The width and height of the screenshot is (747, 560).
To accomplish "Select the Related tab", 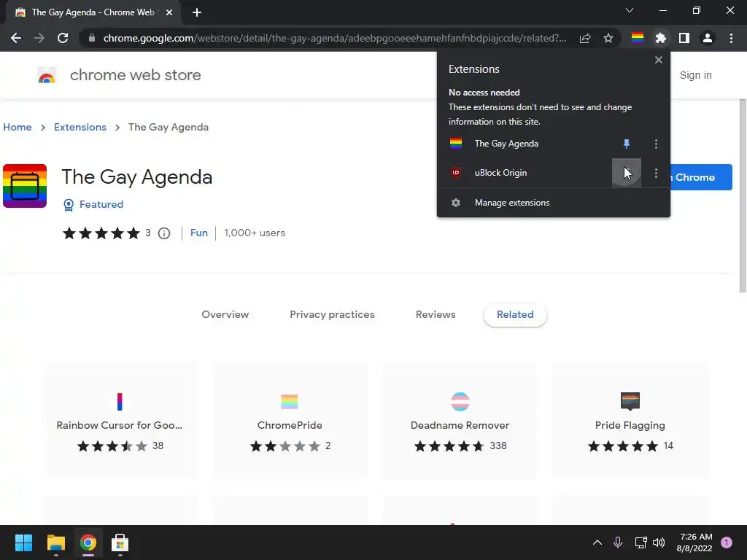I will (x=515, y=314).
